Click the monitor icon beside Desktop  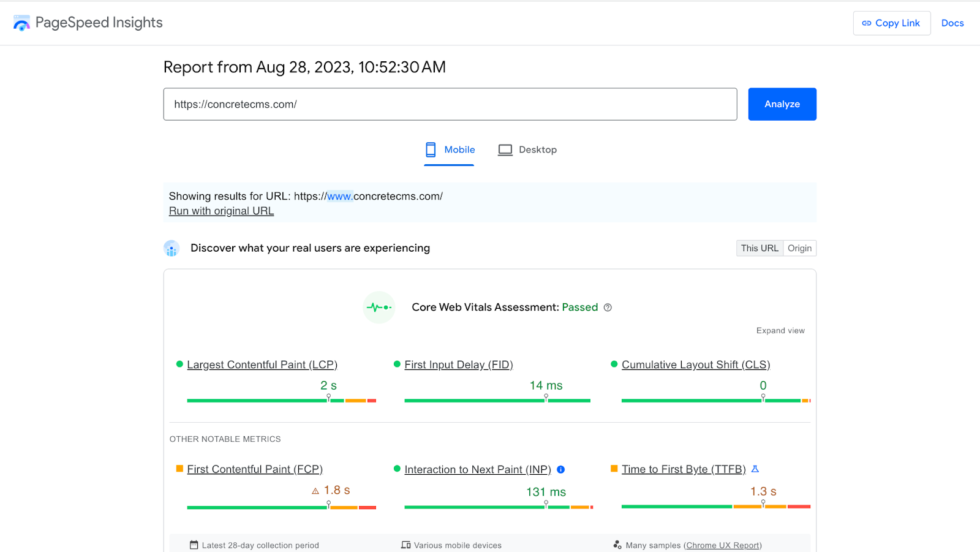[505, 149]
